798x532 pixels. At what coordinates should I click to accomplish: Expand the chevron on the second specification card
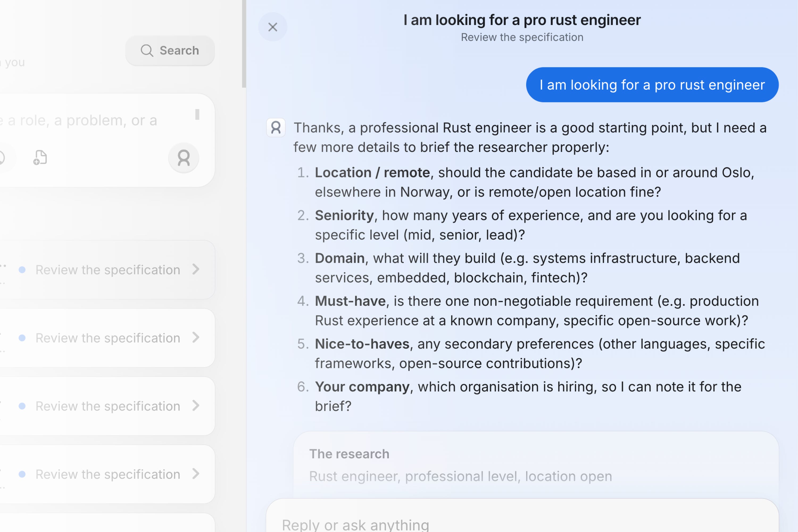[x=196, y=338]
